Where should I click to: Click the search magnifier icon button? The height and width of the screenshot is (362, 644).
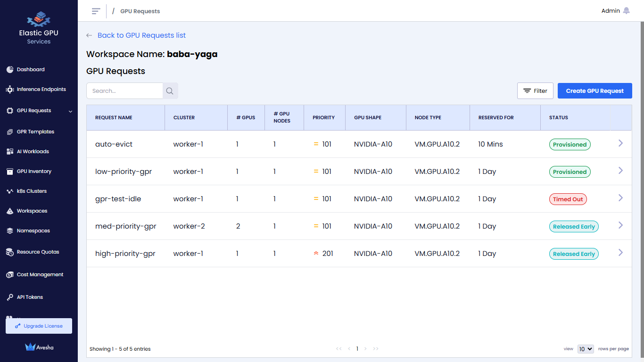coord(170,91)
